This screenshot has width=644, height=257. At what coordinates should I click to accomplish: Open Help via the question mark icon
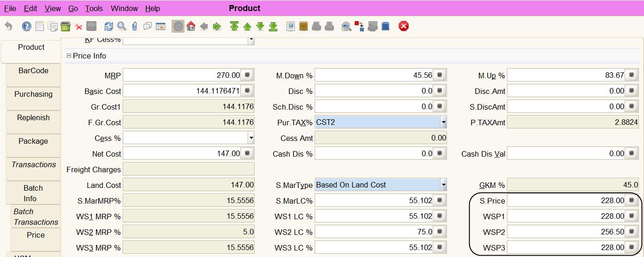pyautogui.click(x=27, y=26)
